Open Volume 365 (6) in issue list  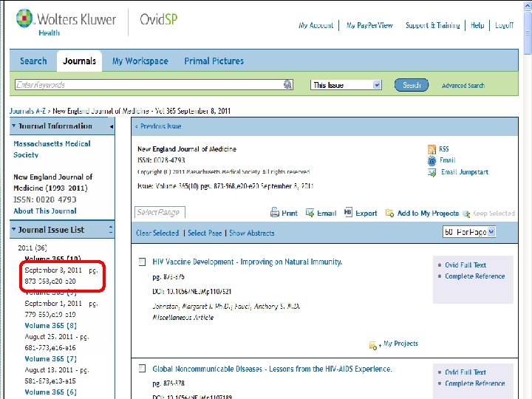pyautogui.click(x=50, y=392)
